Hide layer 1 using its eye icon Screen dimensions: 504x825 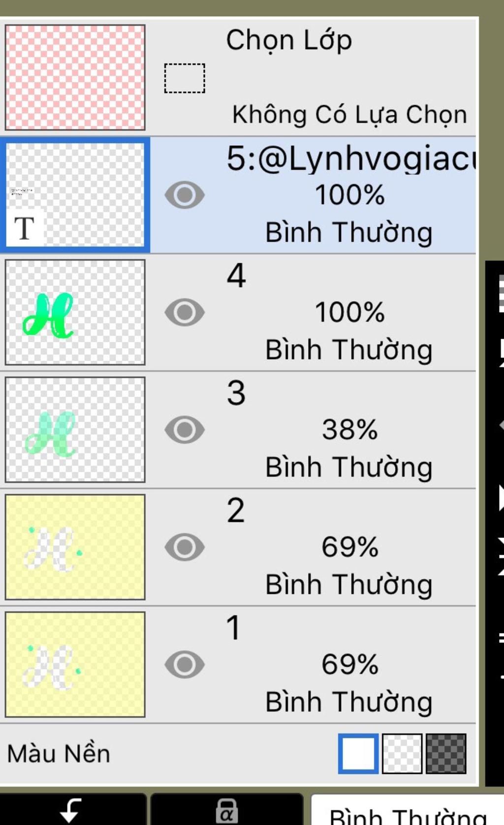coord(185,665)
